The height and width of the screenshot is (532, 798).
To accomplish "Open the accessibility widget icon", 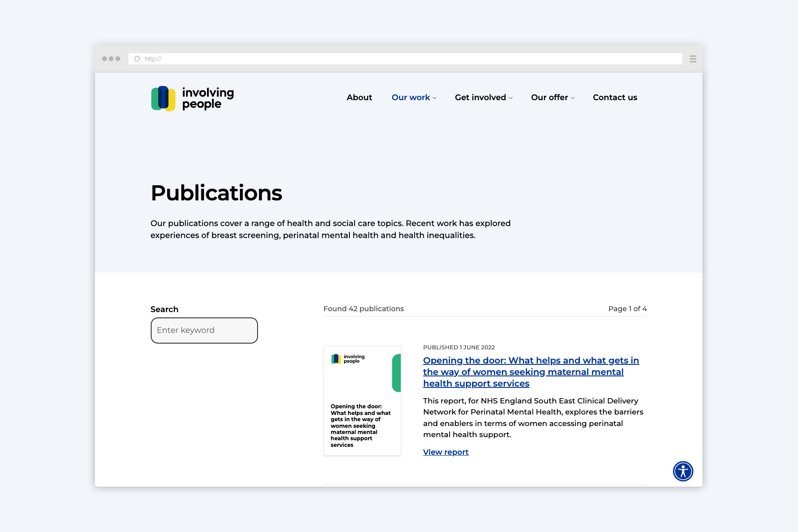I will click(683, 471).
